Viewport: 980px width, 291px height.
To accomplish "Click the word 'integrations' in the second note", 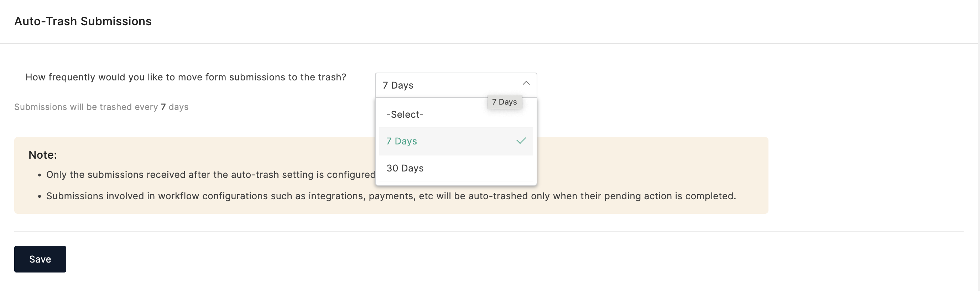I will pyautogui.click(x=335, y=196).
